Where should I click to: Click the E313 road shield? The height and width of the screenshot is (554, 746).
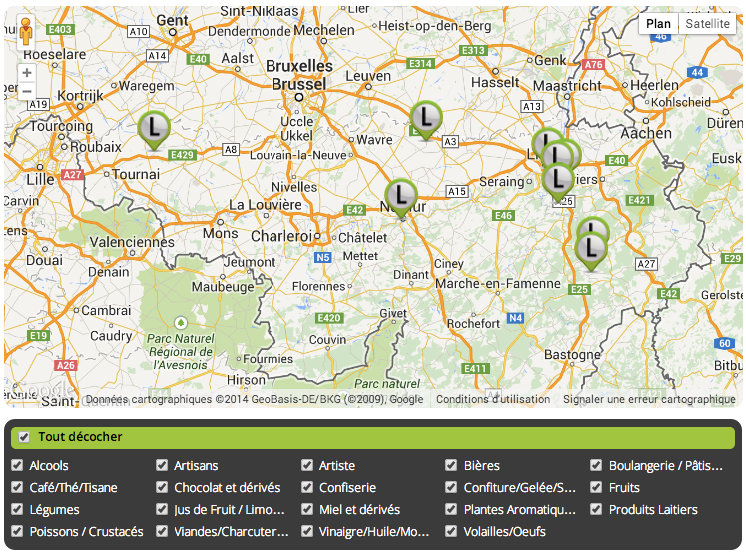tap(473, 50)
